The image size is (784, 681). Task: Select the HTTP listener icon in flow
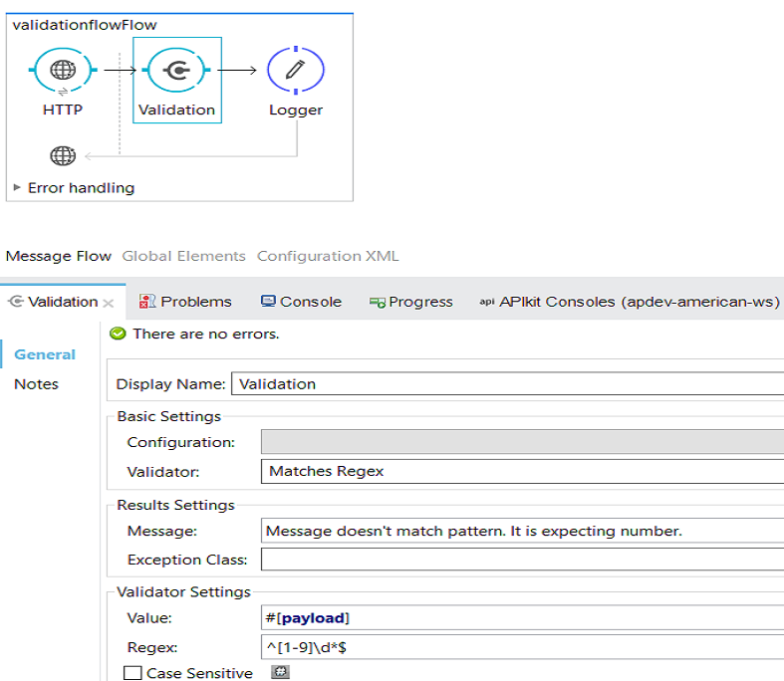coord(63,70)
